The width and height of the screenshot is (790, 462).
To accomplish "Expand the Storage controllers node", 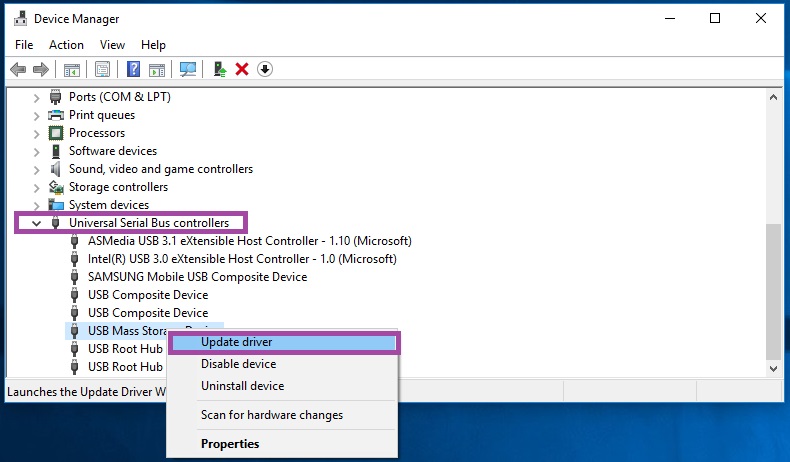I will pyautogui.click(x=36, y=188).
